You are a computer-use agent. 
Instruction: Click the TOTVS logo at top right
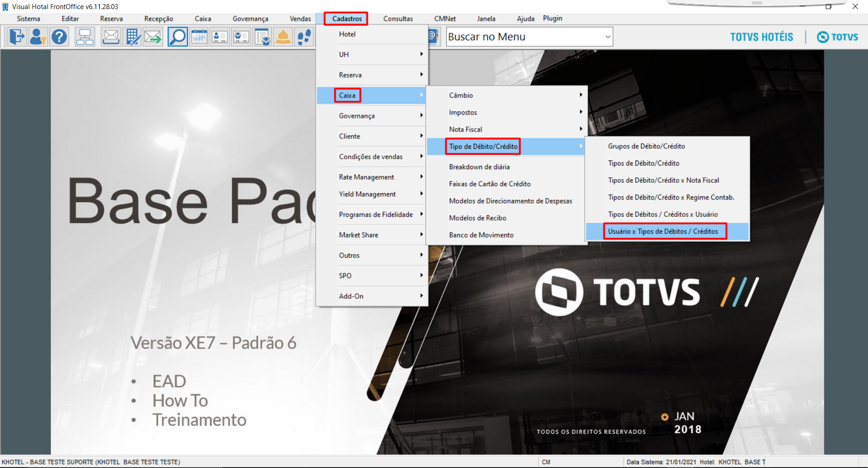[838, 37]
